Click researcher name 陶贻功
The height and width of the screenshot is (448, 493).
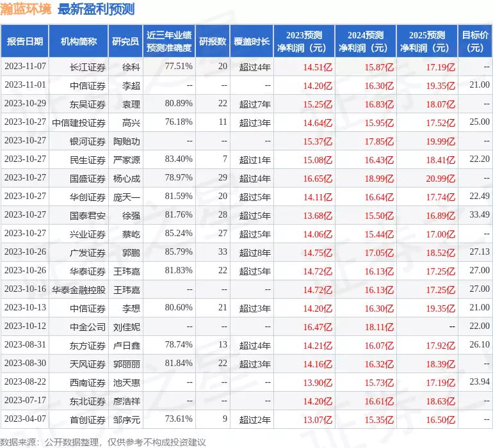tap(127, 141)
